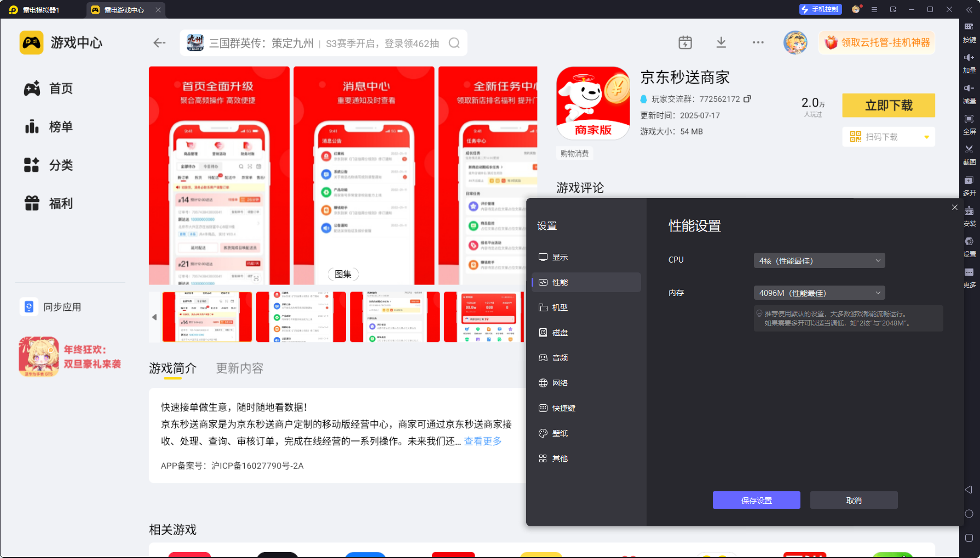The height and width of the screenshot is (558, 980).
Task: Open the 首页全面升级 screenshot
Action: point(219,176)
